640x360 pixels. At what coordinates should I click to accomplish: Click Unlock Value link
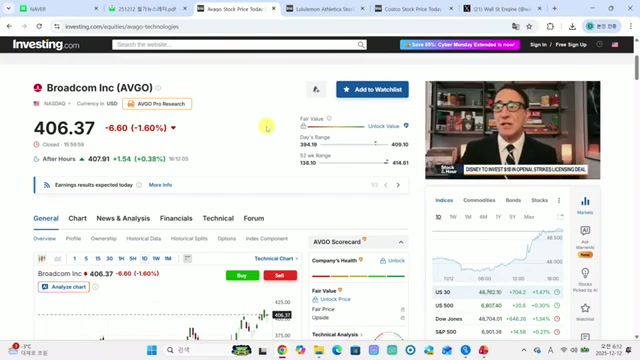(384, 126)
